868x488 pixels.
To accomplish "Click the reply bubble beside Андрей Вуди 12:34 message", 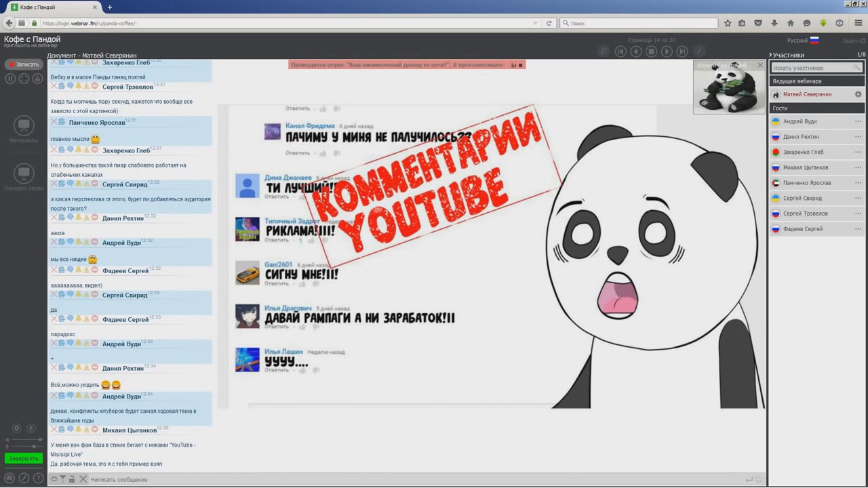I will click(x=70, y=396).
